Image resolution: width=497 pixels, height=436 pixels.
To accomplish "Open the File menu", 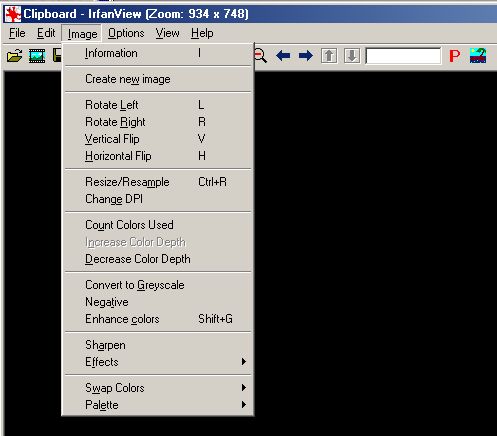I will [x=17, y=33].
